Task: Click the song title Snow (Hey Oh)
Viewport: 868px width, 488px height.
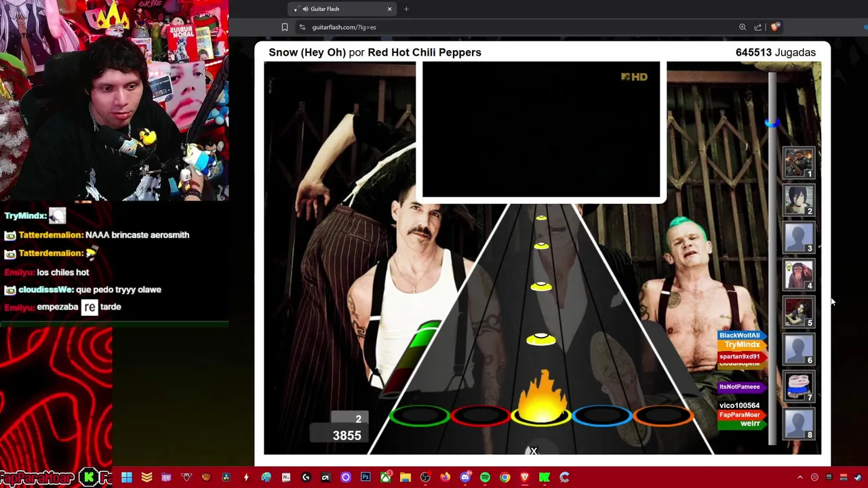Action: pyautogui.click(x=307, y=52)
